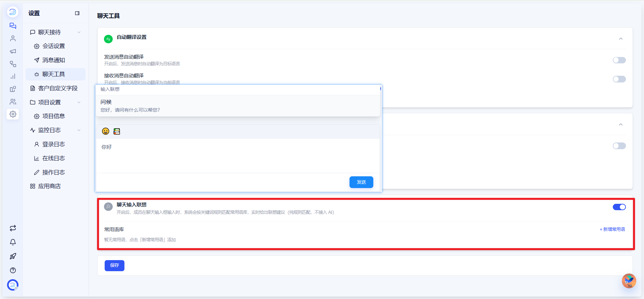The height and width of the screenshot is (299, 644).
Task: Enable 发送消息自动翻译 toggle
Action: 619,60
